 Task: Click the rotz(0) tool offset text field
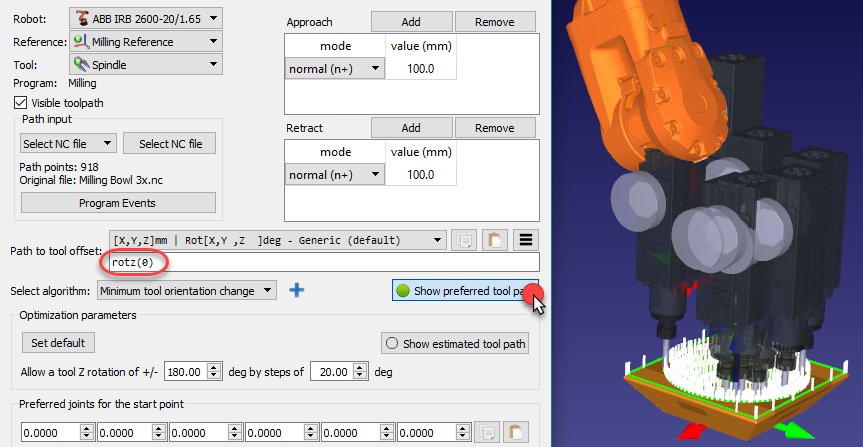coord(320,263)
